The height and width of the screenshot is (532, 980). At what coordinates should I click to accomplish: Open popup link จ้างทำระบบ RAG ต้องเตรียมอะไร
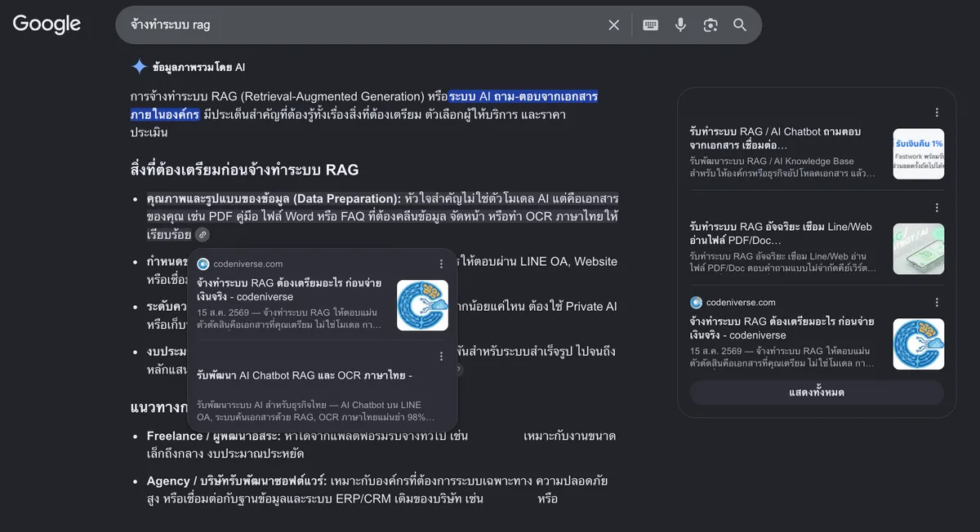tap(289, 290)
